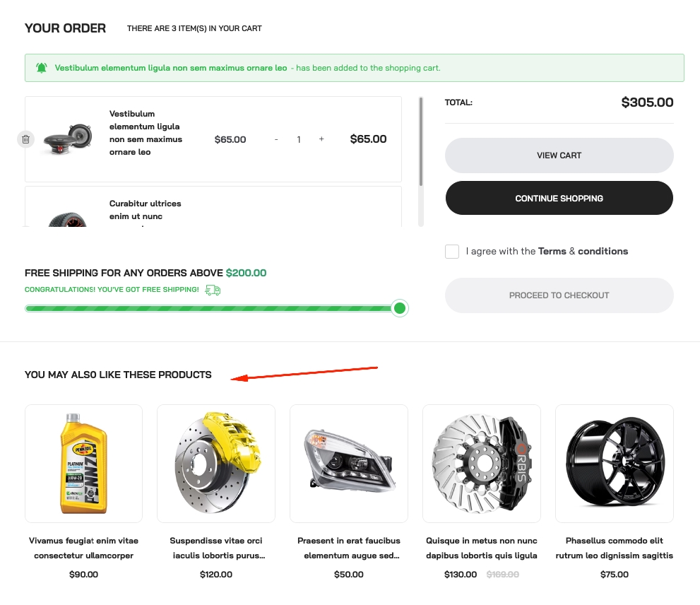This screenshot has width=700, height=605.
Task: Click the plus quantity button for speaker
Action: 321,139
